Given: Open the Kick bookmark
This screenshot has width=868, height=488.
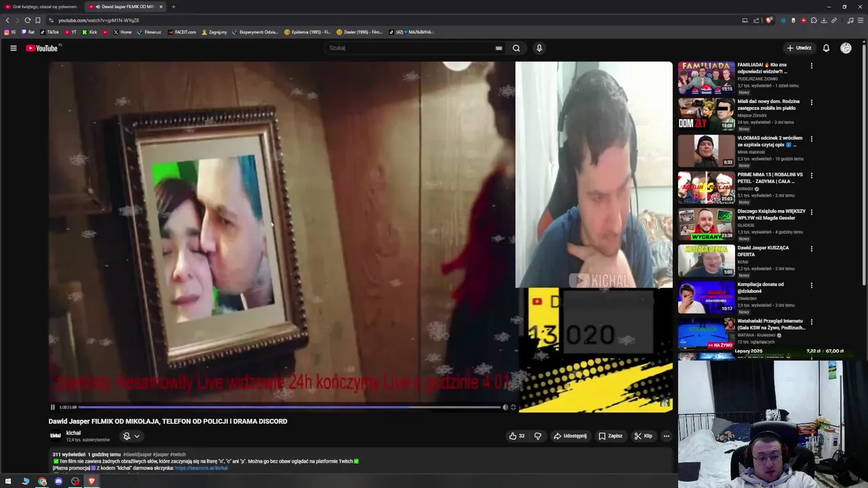Looking at the screenshot, I should pos(90,32).
